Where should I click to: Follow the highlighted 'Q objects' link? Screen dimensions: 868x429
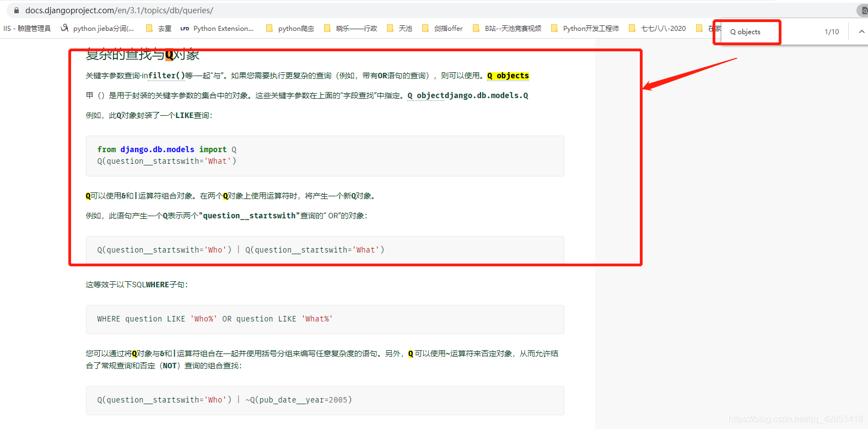point(508,76)
